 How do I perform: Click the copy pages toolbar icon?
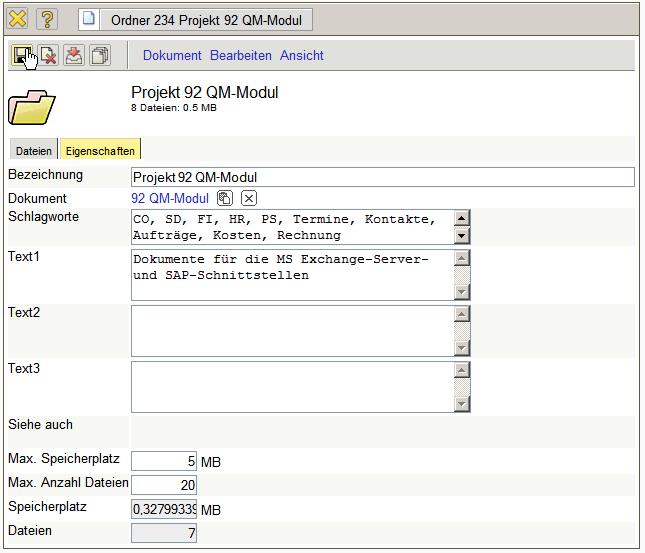click(100, 55)
